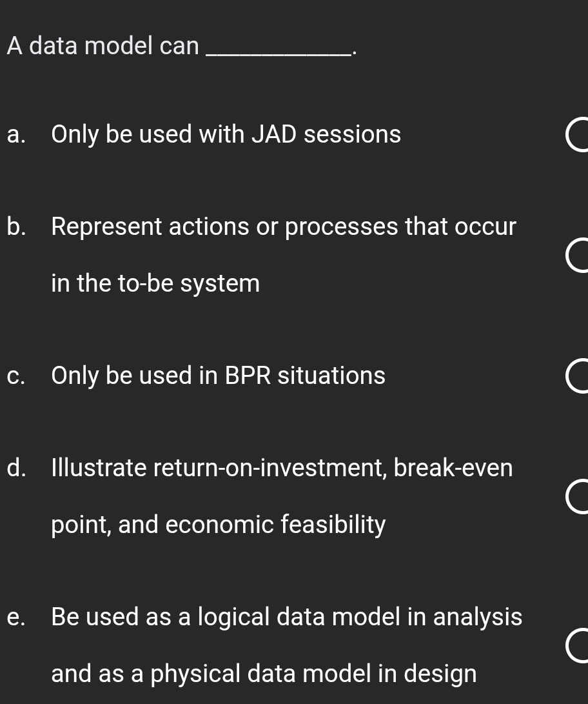
Task: Click text 'and as a physical data model in design'
Action: coord(264,674)
